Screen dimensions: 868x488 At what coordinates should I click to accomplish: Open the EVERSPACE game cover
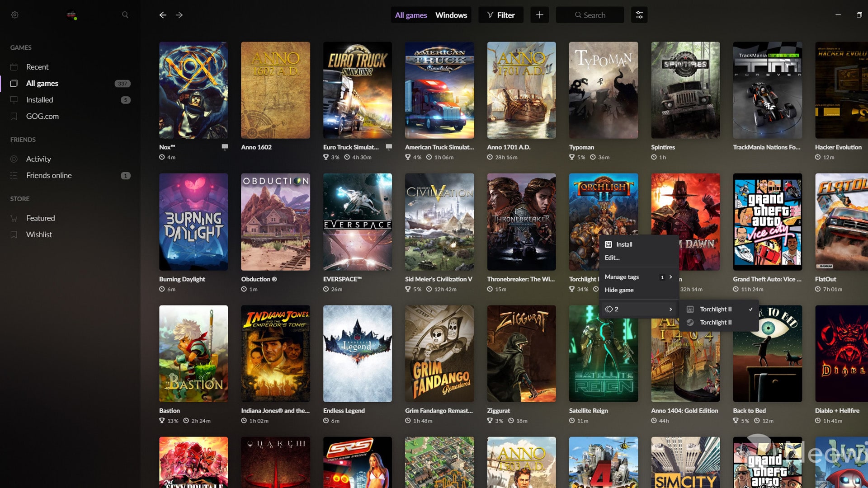(358, 222)
